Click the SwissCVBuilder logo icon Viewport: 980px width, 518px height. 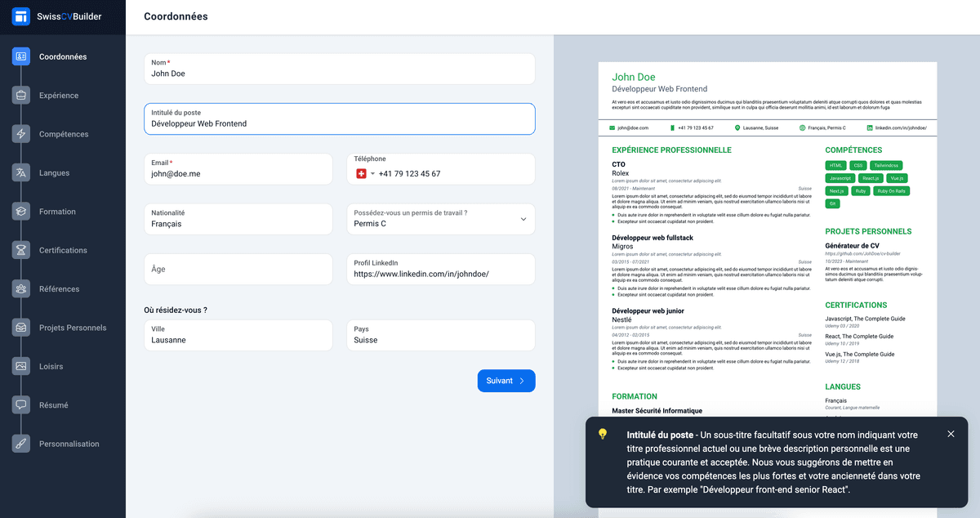pyautogui.click(x=21, y=16)
